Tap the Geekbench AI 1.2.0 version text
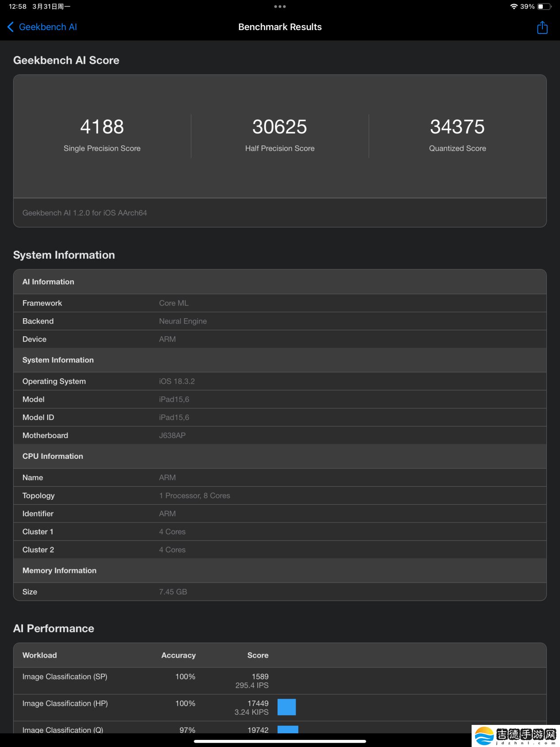 click(x=85, y=213)
